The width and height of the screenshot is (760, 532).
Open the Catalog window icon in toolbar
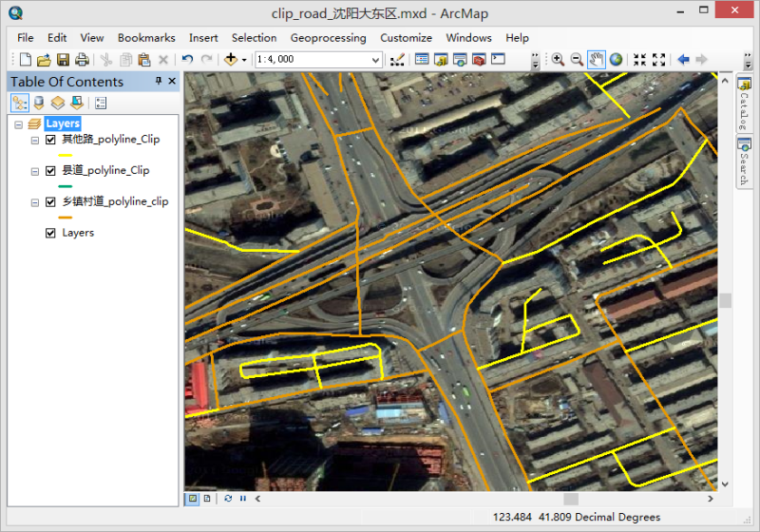(441, 60)
